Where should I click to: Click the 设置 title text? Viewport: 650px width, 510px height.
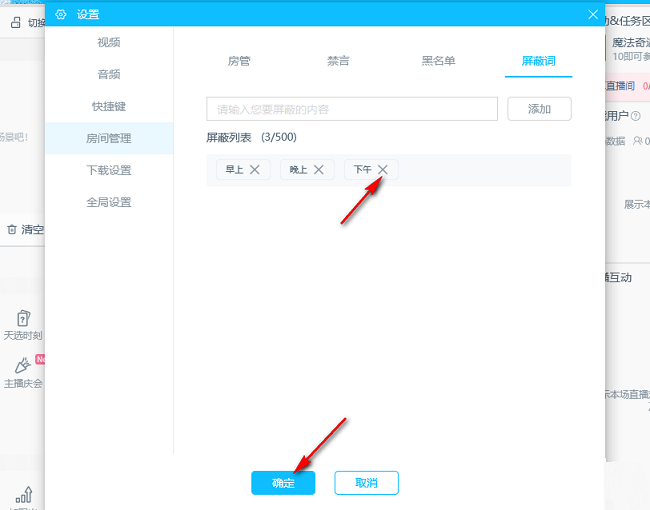[88, 15]
